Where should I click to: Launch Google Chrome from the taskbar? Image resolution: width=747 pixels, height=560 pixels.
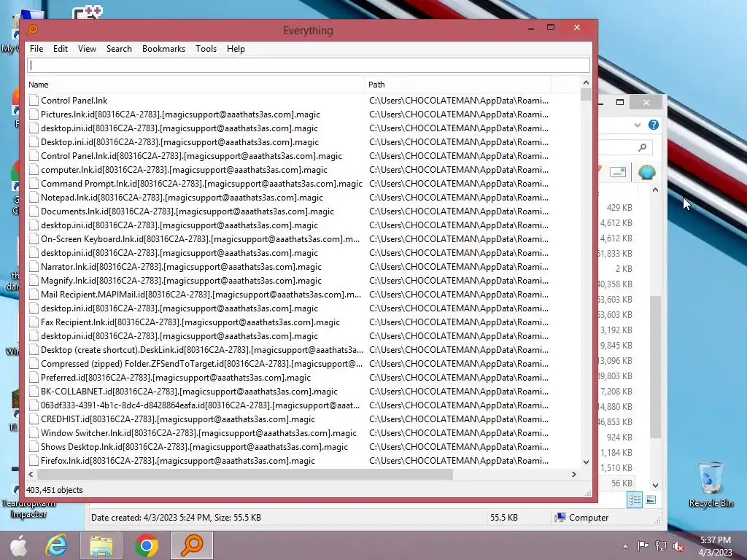pos(146,545)
